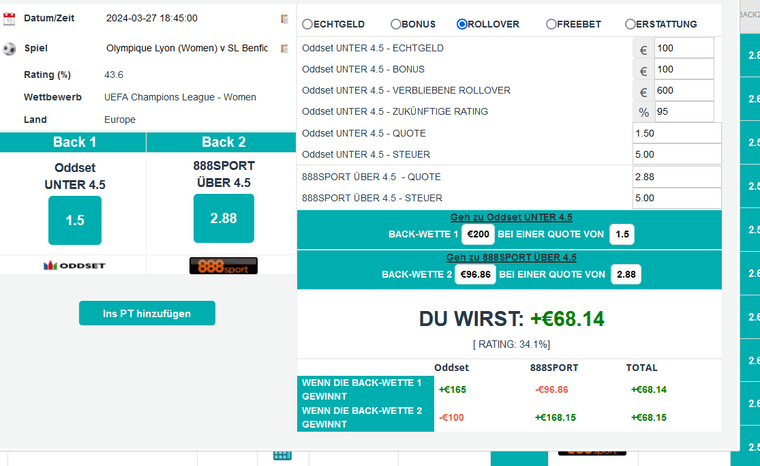760x466 pixels.
Task: Click the 888SPORT STEUER field
Action: (677, 198)
